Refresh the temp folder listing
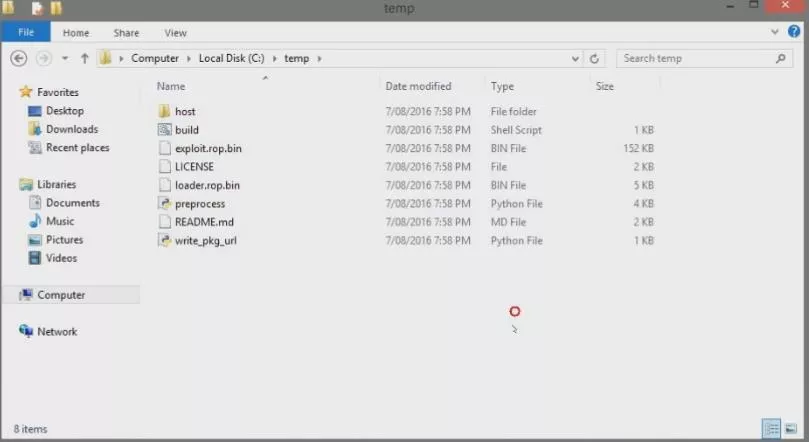Image resolution: width=809 pixels, height=442 pixels. coord(595,59)
